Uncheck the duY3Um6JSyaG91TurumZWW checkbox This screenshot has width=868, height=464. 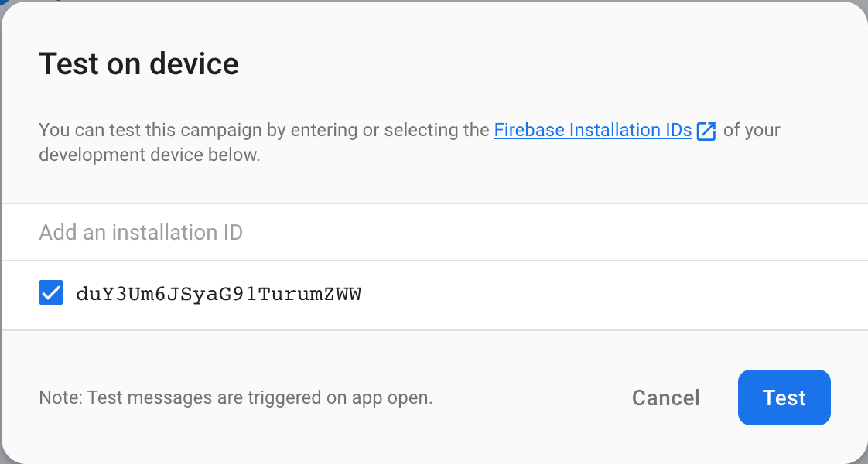click(51, 294)
